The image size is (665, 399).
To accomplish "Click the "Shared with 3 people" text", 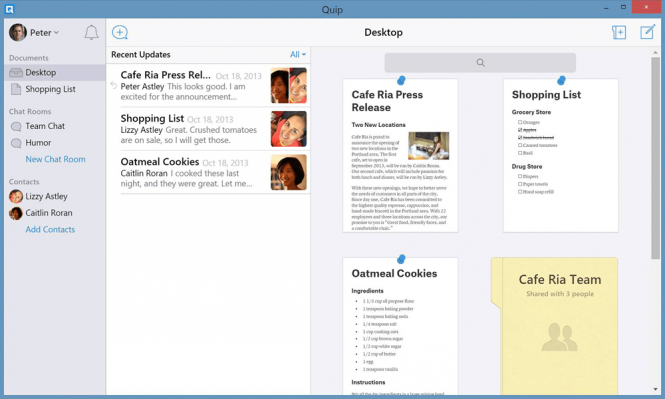I will click(x=560, y=294).
